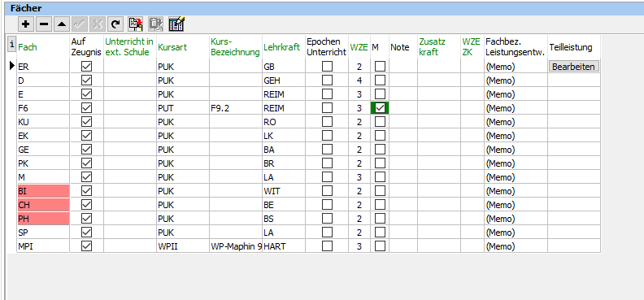This screenshot has height=300, width=644.
Task: Toggle Auf Zeugnis checkbox in MPI row
Action: click(x=86, y=246)
